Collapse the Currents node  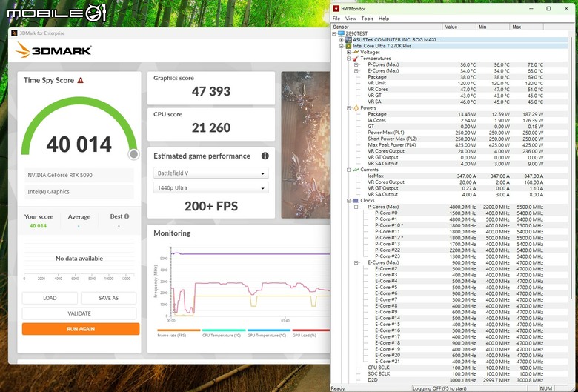349,170
